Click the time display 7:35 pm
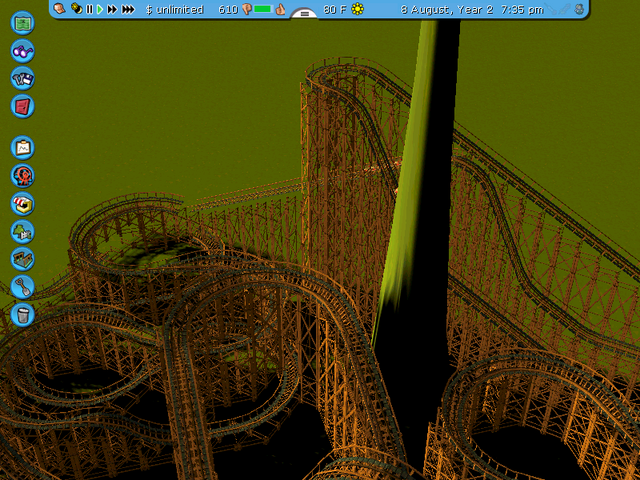 tap(522, 9)
